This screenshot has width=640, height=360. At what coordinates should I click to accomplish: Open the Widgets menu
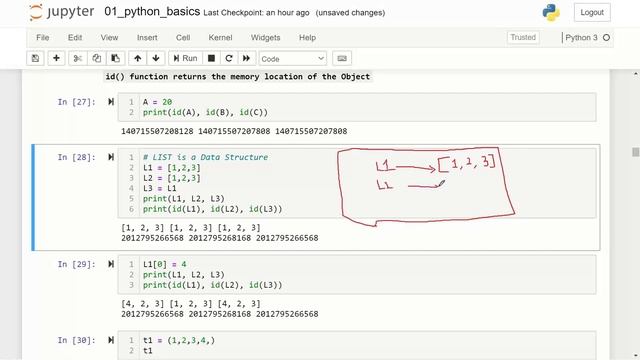tap(265, 38)
